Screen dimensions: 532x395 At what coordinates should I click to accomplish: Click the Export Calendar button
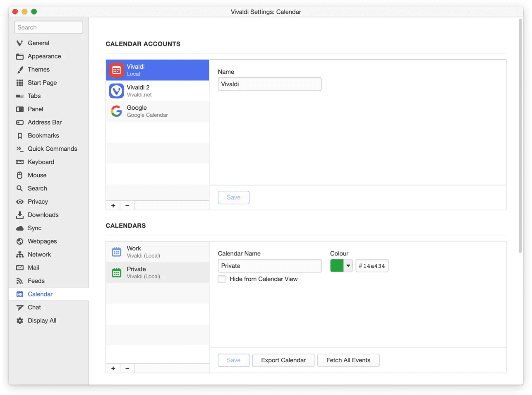(283, 360)
